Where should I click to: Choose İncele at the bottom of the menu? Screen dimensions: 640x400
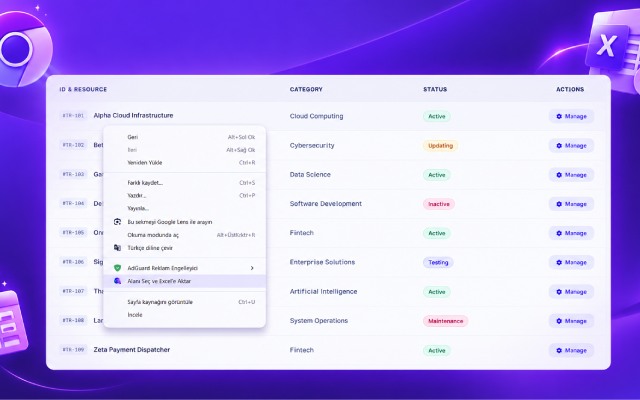pyautogui.click(x=184, y=315)
